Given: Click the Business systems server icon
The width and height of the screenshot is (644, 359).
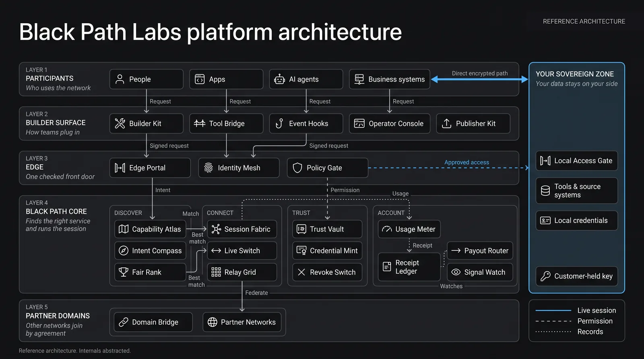Looking at the screenshot, I should pyautogui.click(x=359, y=79).
